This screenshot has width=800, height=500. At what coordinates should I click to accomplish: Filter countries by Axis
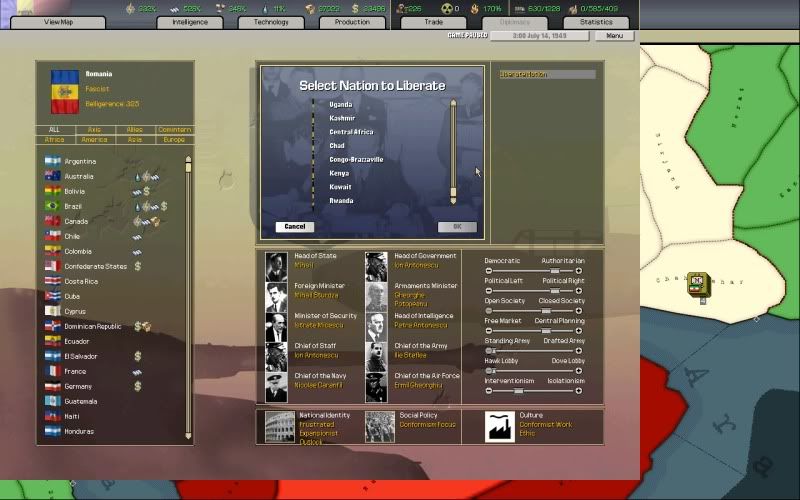click(94, 130)
